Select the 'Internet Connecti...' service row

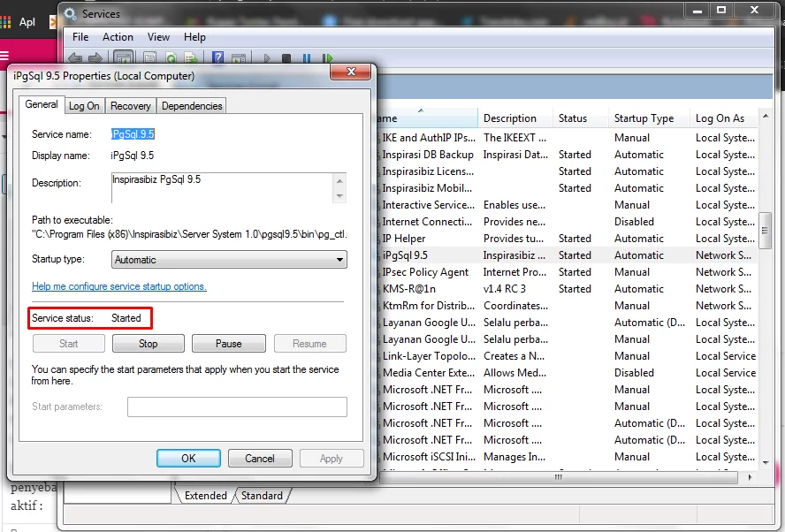click(568, 222)
